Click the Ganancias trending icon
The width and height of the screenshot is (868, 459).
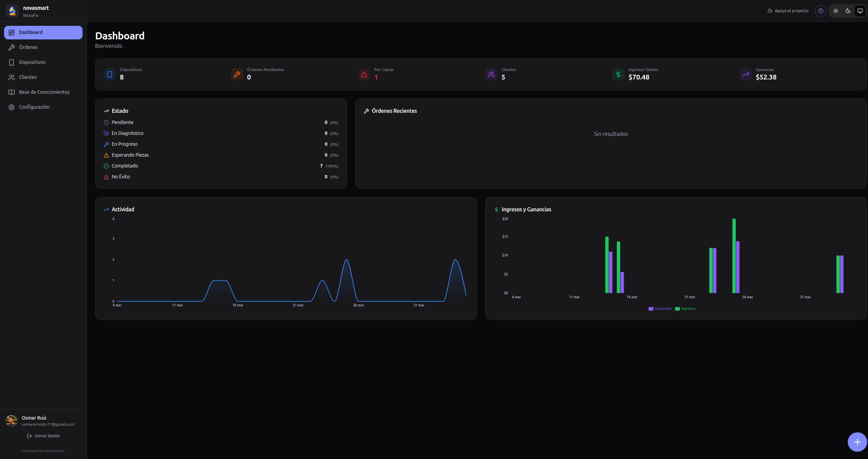coord(746,74)
